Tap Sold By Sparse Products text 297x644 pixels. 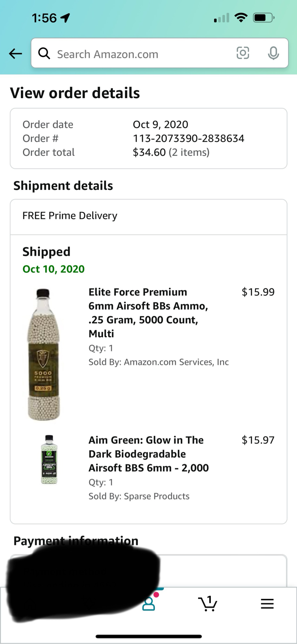click(139, 496)
